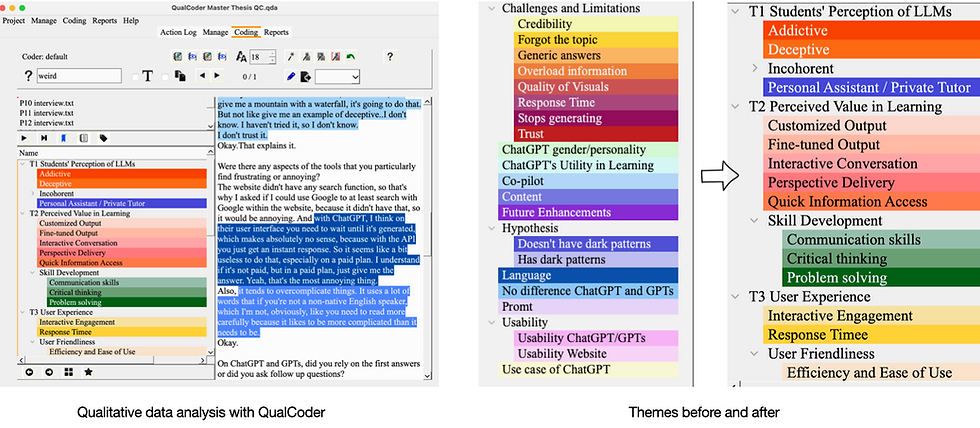The width and height of the screenshot is (980, 428).
Task: Collapse T3 User Experience in QualCoder's code tree
Action: pos(23,312)
